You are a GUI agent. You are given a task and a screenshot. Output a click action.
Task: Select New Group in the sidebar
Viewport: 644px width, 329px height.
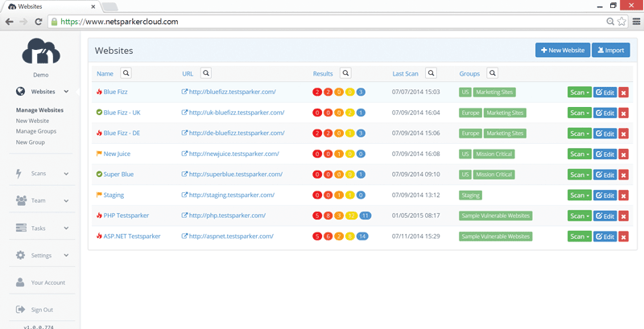pyautogui.click(x=31, y=142)
